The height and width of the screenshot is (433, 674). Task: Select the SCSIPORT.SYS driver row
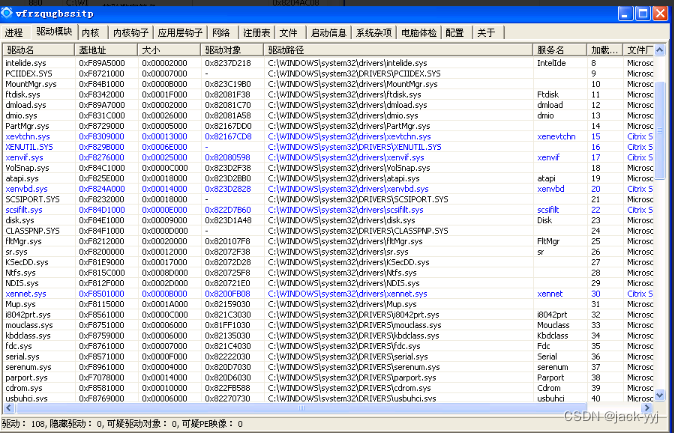tap(329, 199)
